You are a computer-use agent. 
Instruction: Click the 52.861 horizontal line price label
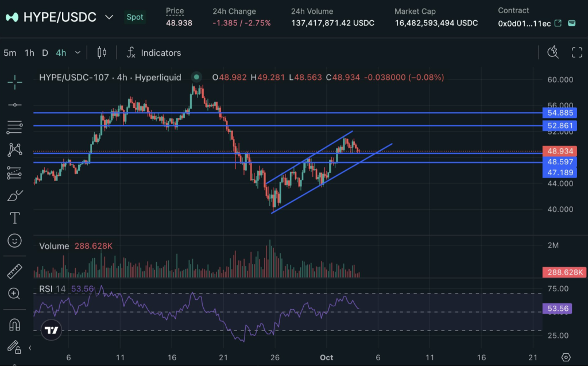(560, 125)
